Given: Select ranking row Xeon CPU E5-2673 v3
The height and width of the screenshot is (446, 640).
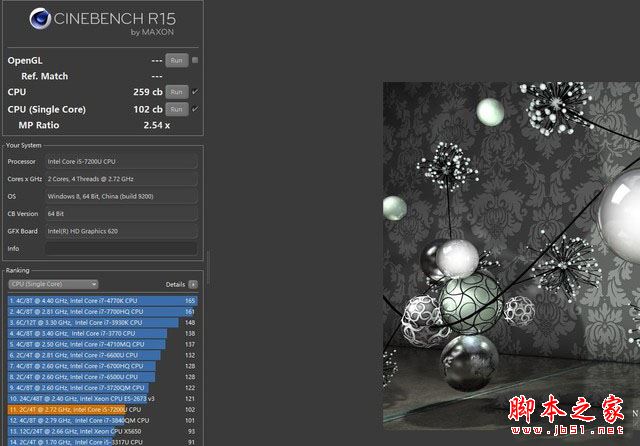Looking at the screenshot, I should point(102,399).
